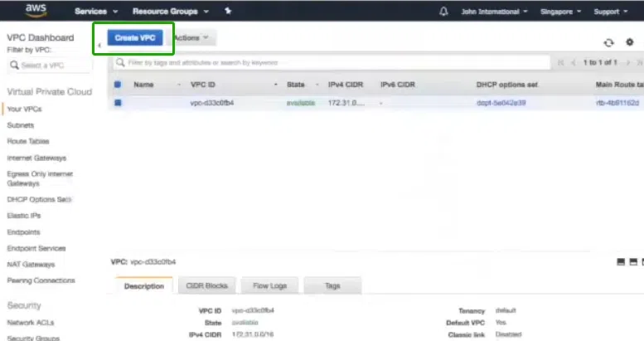The width and height of the screenshot is (644, 341).
Task: Refresh the VPC list
Action: coord(608,42)
